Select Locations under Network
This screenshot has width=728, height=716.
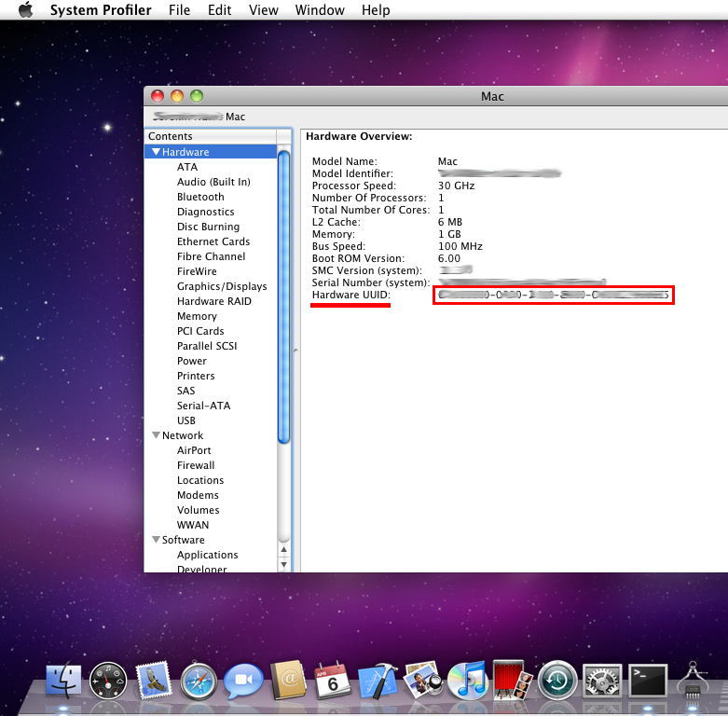(x=200, y=480)
